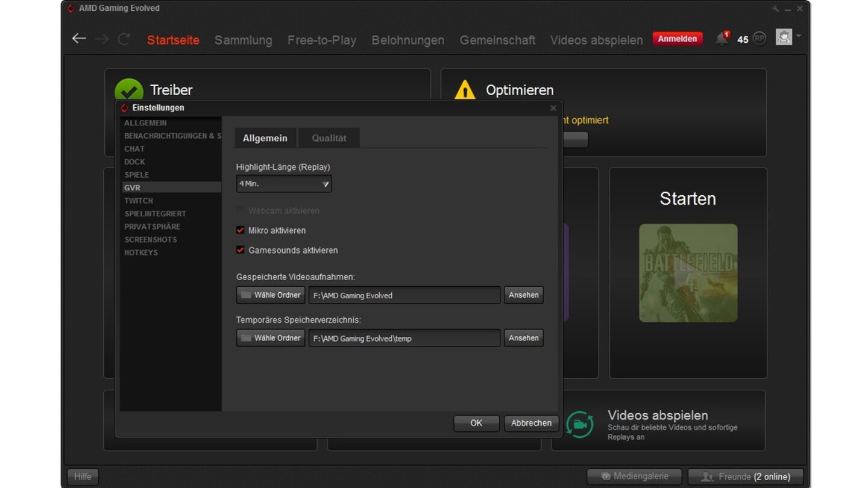This screenshot has width=868, height=488.
Task: Click the Videos abspielen camera icon
Action: [x=579, y=425]
